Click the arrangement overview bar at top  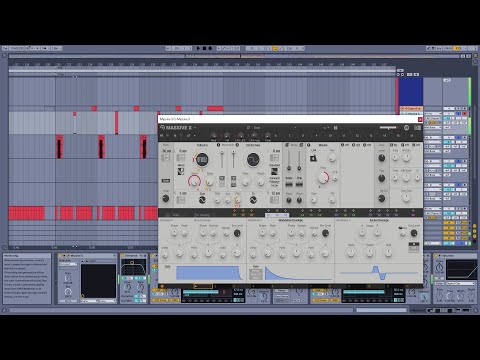[x=235, y=56]
